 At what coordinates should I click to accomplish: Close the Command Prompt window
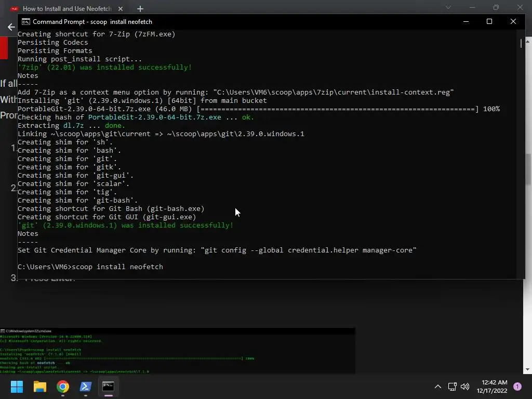[x=513, y=21]
